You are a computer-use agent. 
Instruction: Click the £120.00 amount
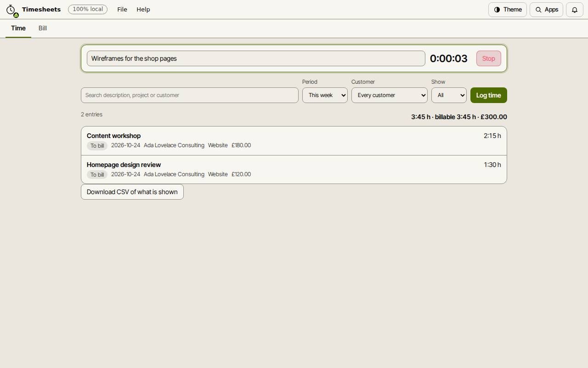click(241, 174)
